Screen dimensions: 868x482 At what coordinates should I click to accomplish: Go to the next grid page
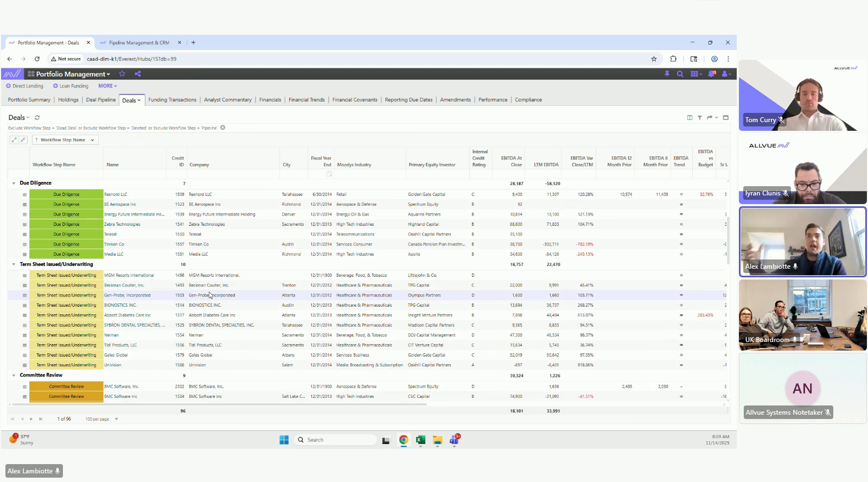(x=31, y=419)
